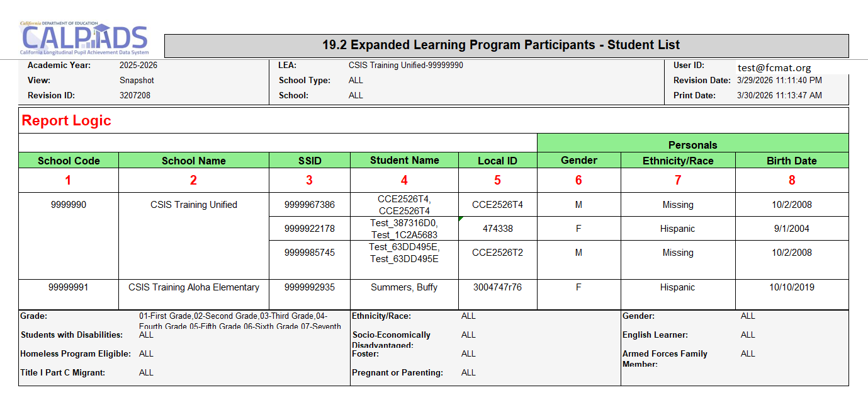Select the Revision ID value 3207208
Image resolution: width=868 pixels, height=407 pixels.
[135, 96]
